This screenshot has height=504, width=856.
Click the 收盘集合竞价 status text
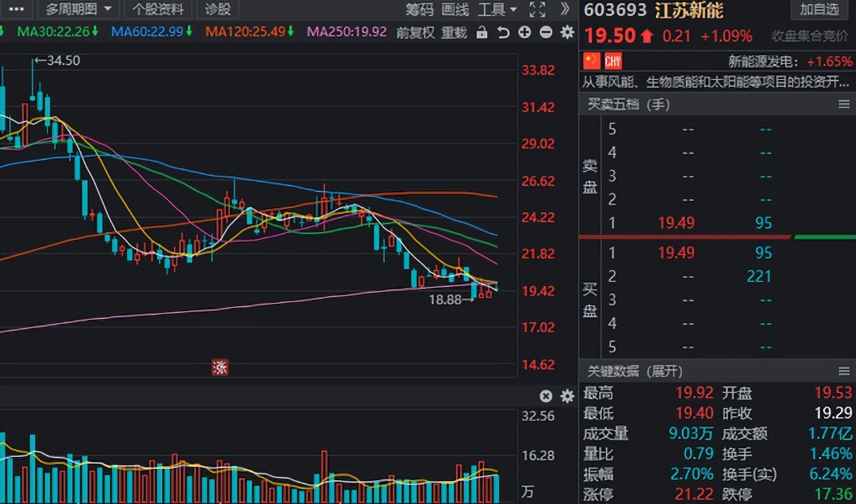(x=811, y=36)
